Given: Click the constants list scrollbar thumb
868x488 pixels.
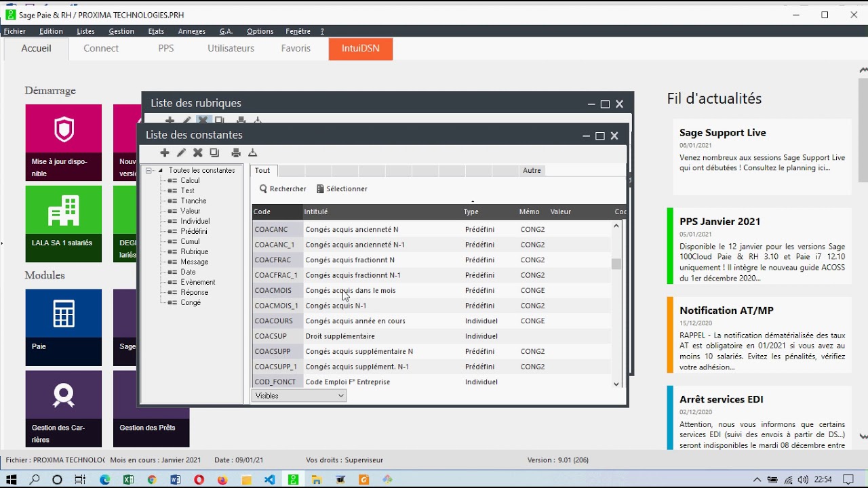Looking at the screenshot, I should 616,264.
